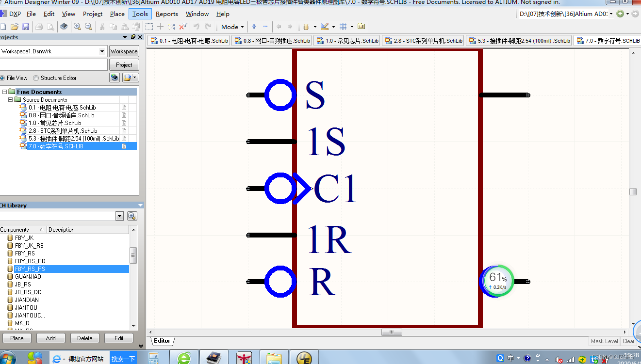This screenshot has height=364, width=641.
Task: Choose the dashed rectangle select-inside-area tool
Action: tap(149, 27)
